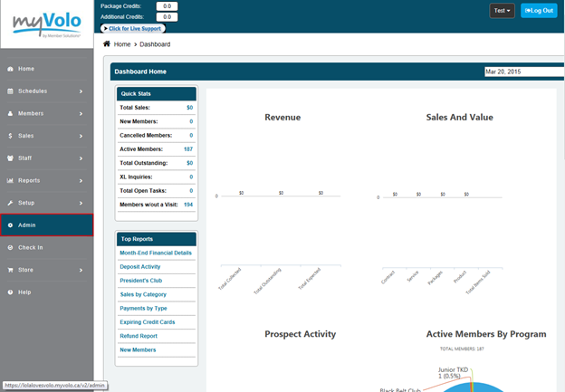This screenshot has height=392, width=565.
Task: Open Expiring Credit Cards report link
Action: coord(147,322)
